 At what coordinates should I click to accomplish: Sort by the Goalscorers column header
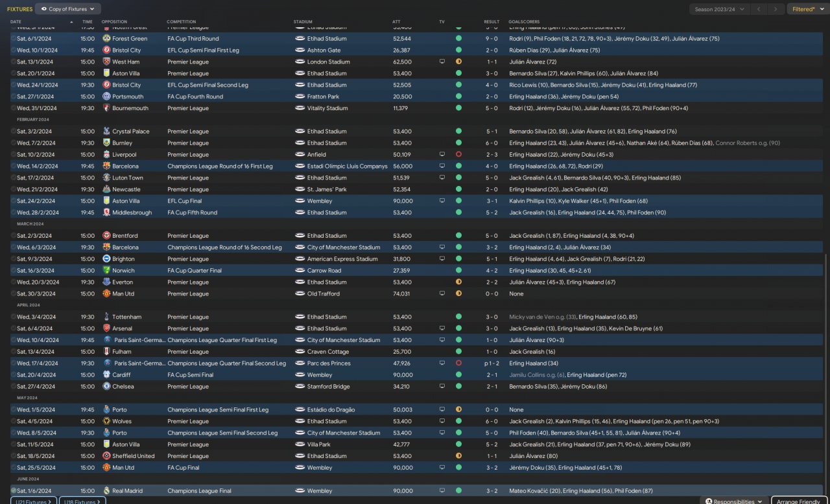coord(524,22)
